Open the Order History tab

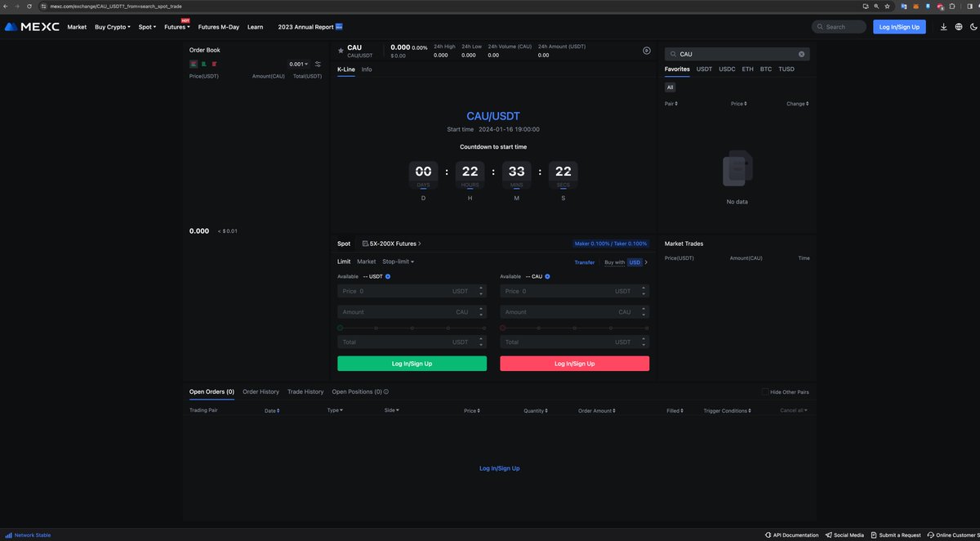coord(261,391)
